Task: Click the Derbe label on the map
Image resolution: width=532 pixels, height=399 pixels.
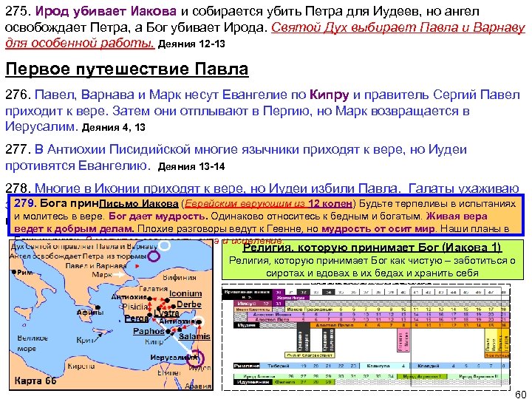Action: pyautogui.click(x=189, y=304)
